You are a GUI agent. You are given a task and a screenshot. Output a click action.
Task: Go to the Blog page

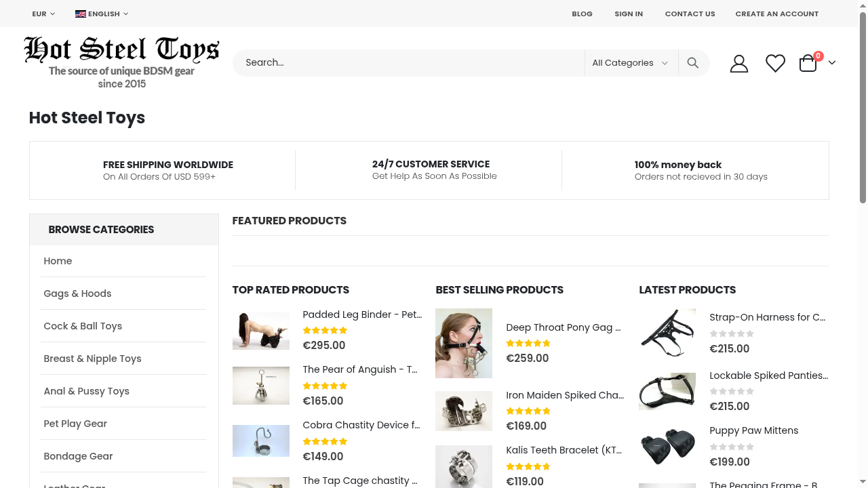coord(582,14)
